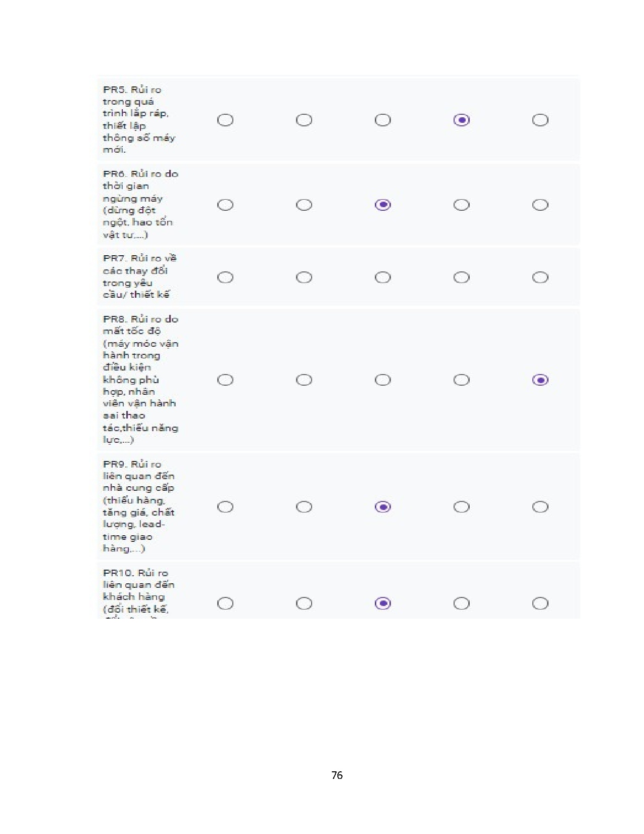
Task: Click the selected fourth option in PR5 row
Action: [x=461, y=120]
